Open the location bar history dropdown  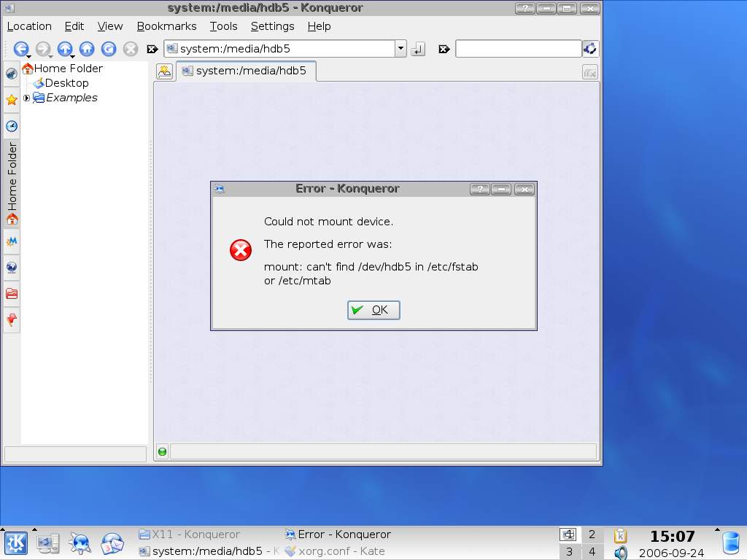click(400, 49)
